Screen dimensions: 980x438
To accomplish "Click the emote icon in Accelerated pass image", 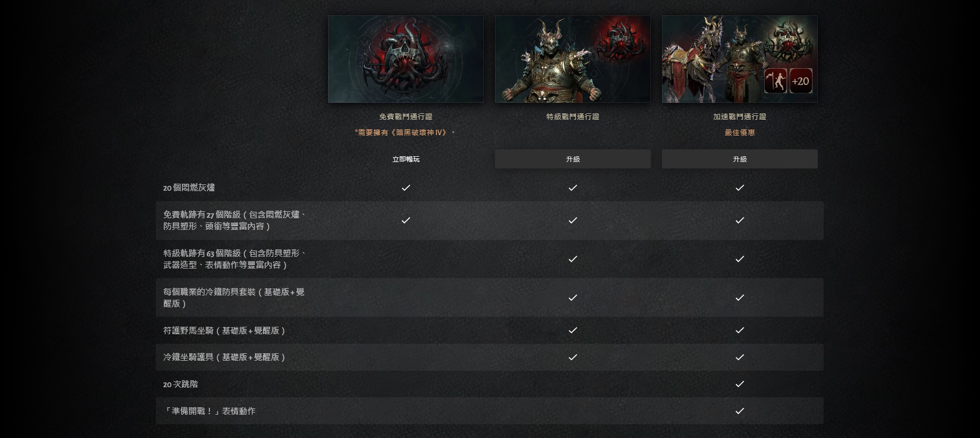I will [x=775, y=81].
